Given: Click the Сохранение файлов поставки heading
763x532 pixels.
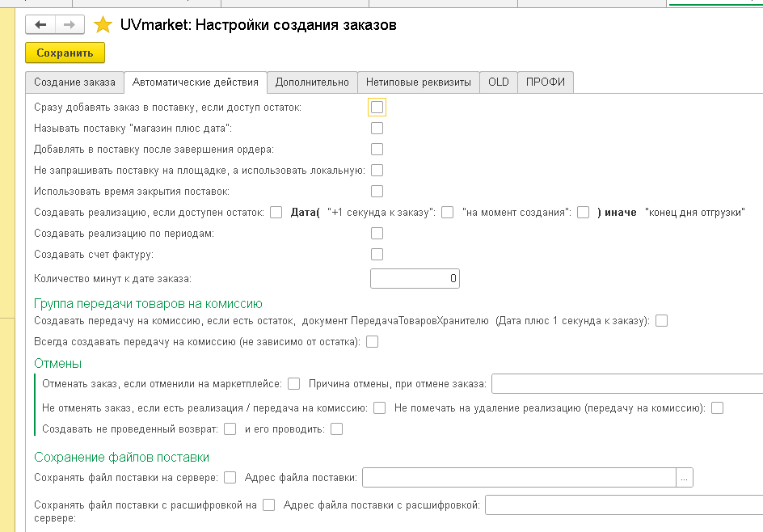Looking at the screenshot, I should 122,457.
